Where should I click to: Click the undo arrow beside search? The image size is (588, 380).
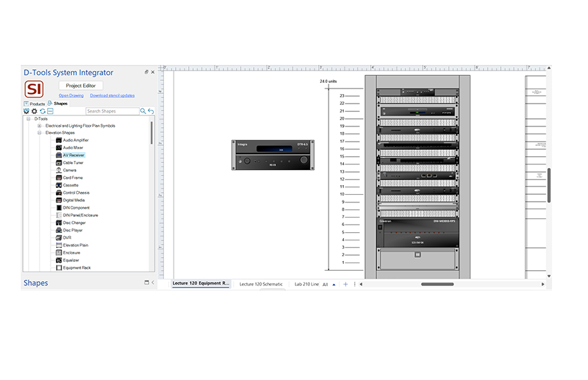tap(151, 111)
